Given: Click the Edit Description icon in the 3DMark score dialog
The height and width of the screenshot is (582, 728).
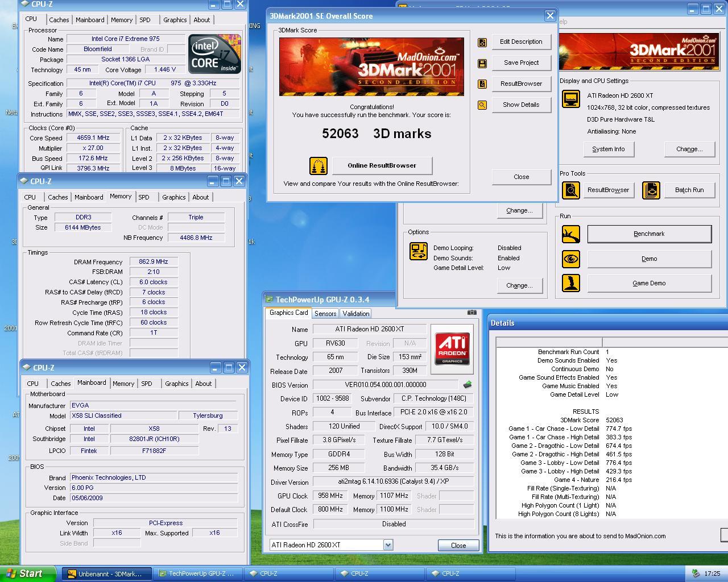Looking at the screenshot, I should click(x=482, y=42).
